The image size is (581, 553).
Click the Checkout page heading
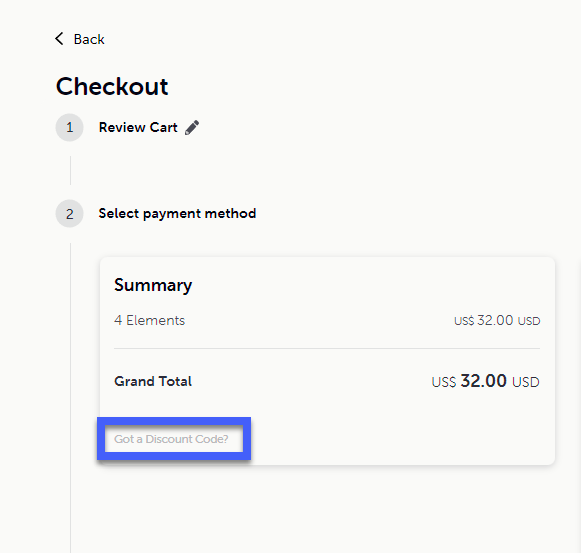pos(112,86)
